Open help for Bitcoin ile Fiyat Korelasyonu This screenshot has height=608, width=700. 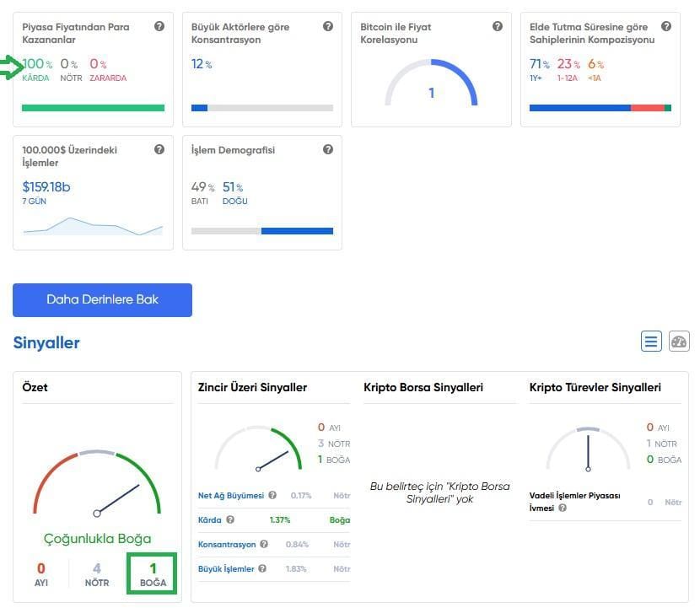(498, 27)
